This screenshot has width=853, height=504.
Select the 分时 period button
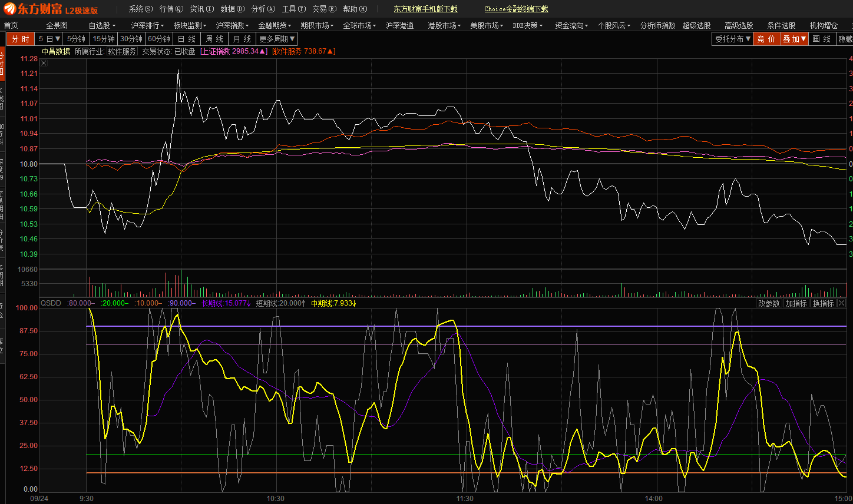pos(21,39)
